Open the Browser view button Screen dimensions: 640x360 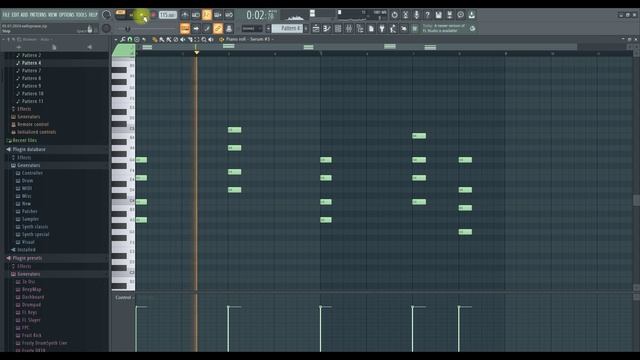(360, 29)
